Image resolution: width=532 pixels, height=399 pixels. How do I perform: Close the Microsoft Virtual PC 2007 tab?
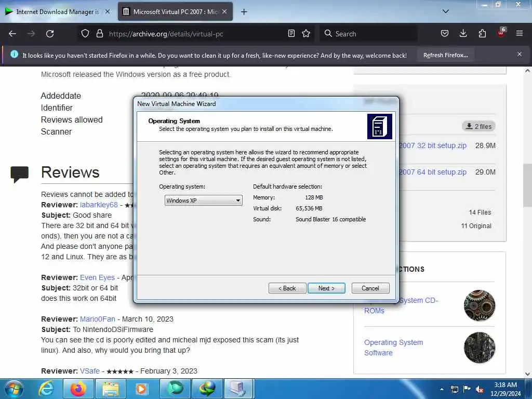(224, 11)
